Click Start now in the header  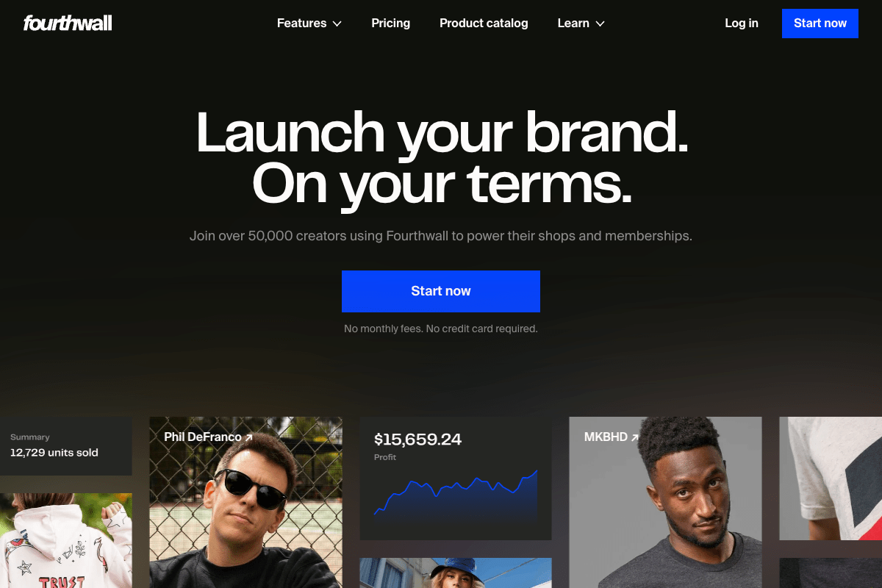(x=820, y=24)
